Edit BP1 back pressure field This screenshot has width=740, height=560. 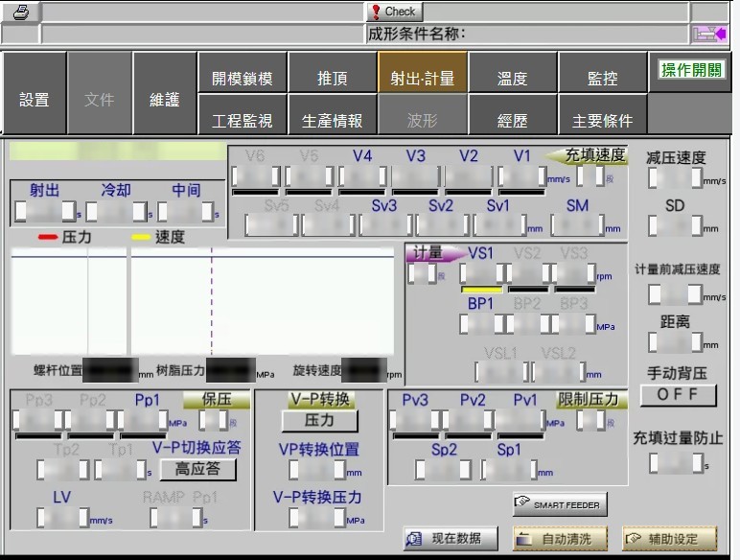[x=482, y=324]
